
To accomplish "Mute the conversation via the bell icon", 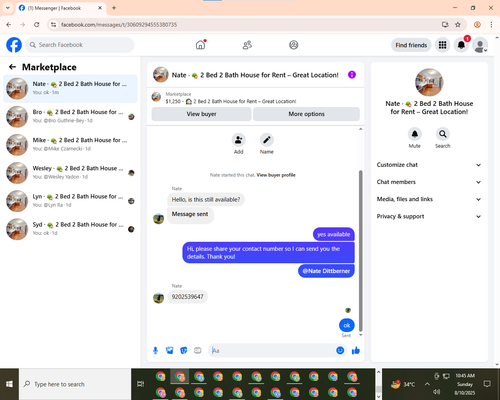I will [x=415, y=134].
